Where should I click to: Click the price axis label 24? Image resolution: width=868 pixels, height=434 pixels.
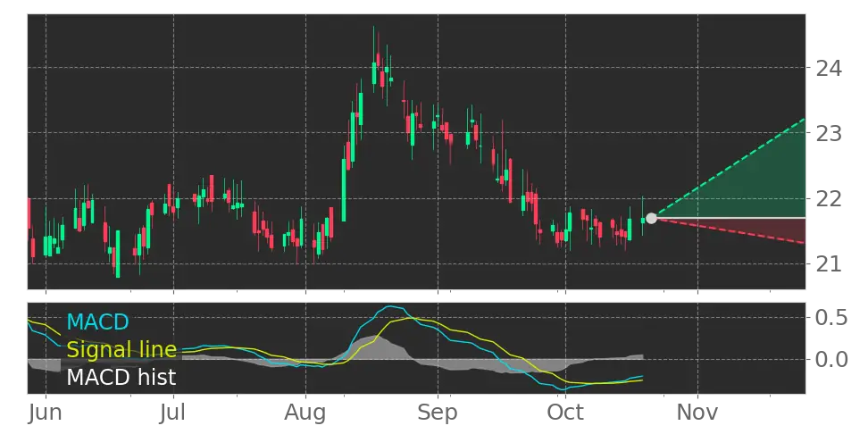(x=829, y=68)
